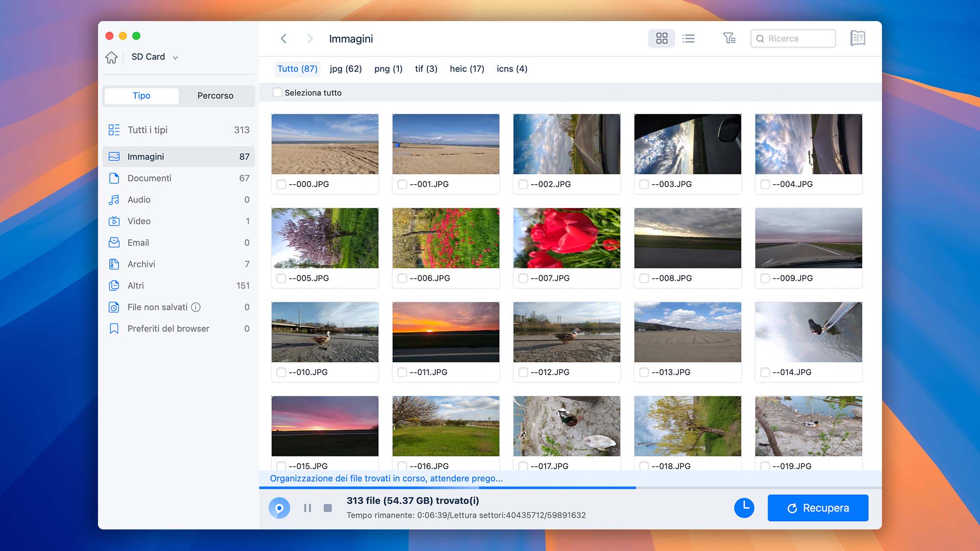Switch to Percorso tab
The width and height of the screenshot is (980, 551).
click(216, 96)
